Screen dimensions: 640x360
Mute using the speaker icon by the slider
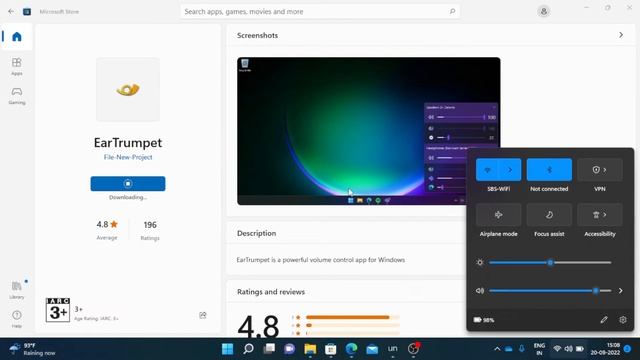[480, 291]
